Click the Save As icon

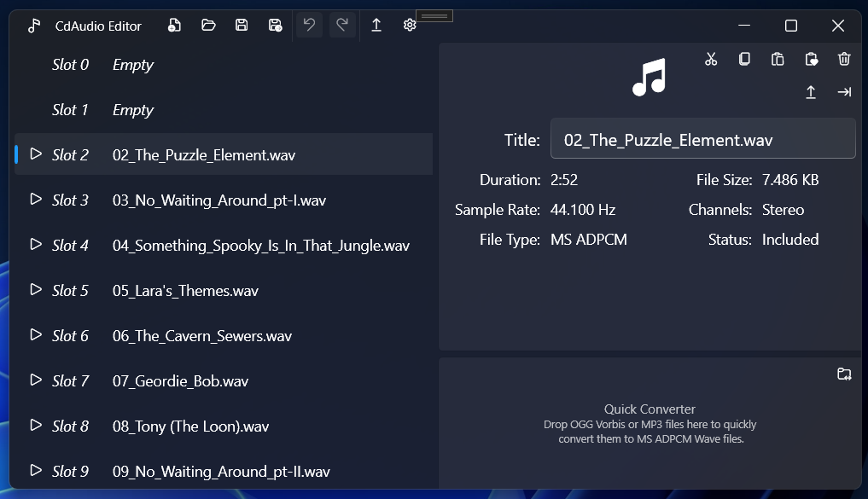click(275, 25)
